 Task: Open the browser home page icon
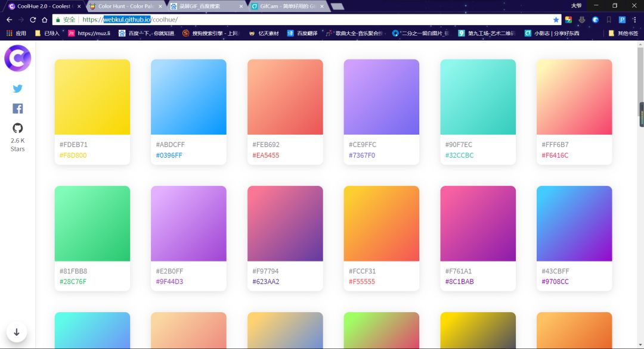coord(44,20)
